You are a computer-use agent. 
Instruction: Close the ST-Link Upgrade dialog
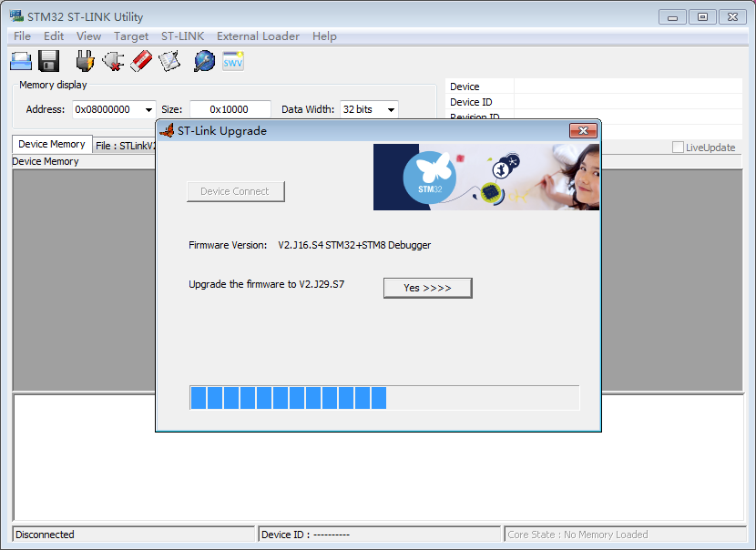582,131
